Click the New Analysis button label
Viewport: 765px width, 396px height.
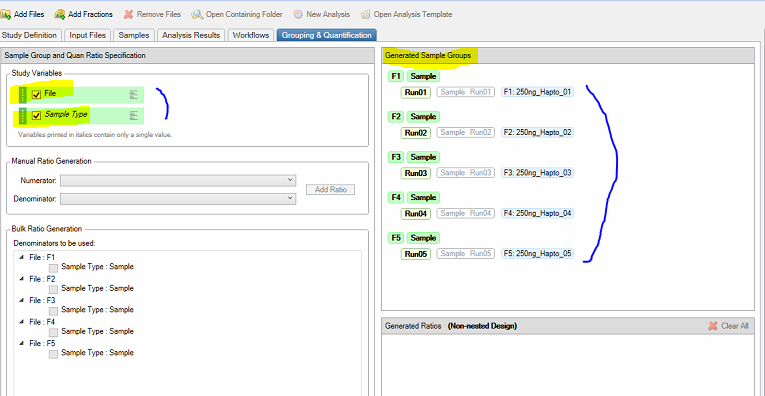[328, 14]
